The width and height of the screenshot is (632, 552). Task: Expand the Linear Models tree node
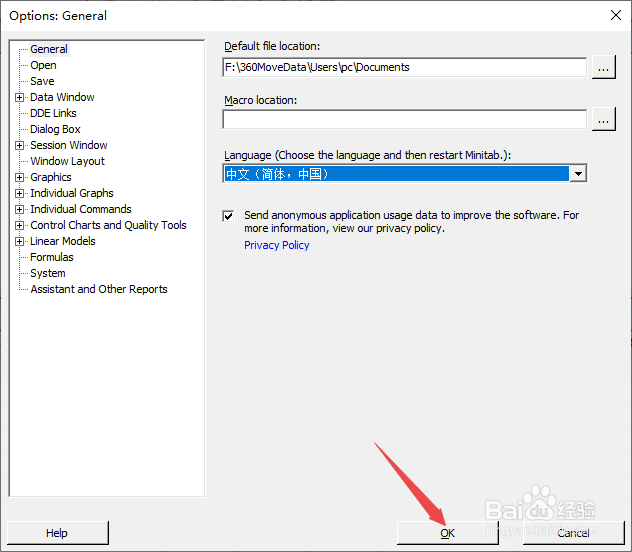tap(19, 241)
